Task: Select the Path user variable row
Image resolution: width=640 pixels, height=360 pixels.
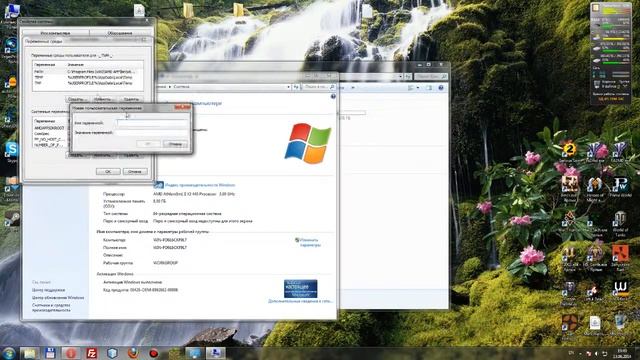Action: [x=88, y=71]
